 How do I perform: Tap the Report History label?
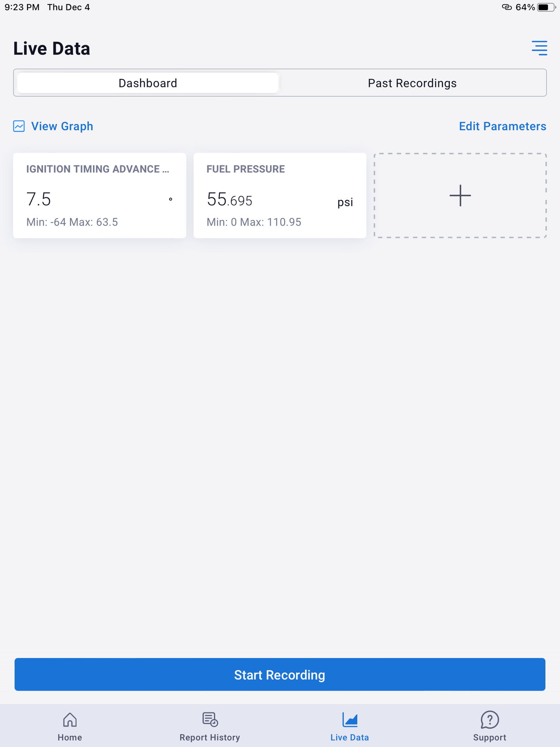point(210,738)
